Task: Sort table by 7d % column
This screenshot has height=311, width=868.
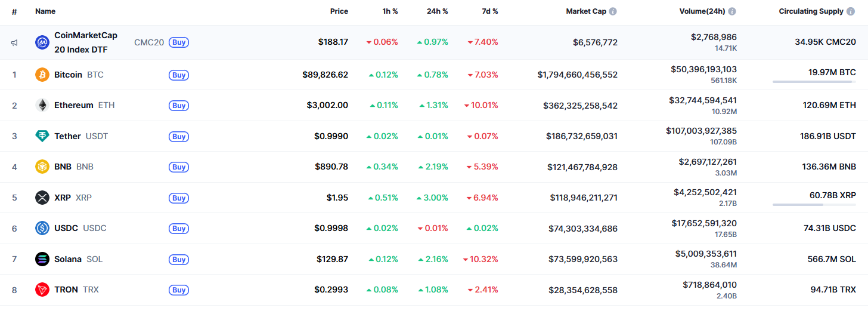Action: pyautogui.click(x=489, y=11)
